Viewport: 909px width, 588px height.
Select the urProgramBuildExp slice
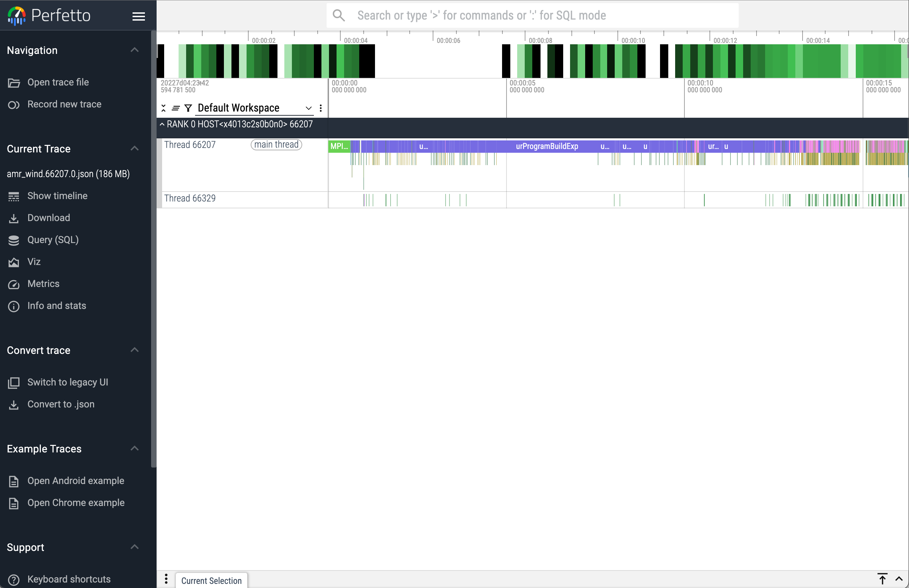click(x=547, y=147)
